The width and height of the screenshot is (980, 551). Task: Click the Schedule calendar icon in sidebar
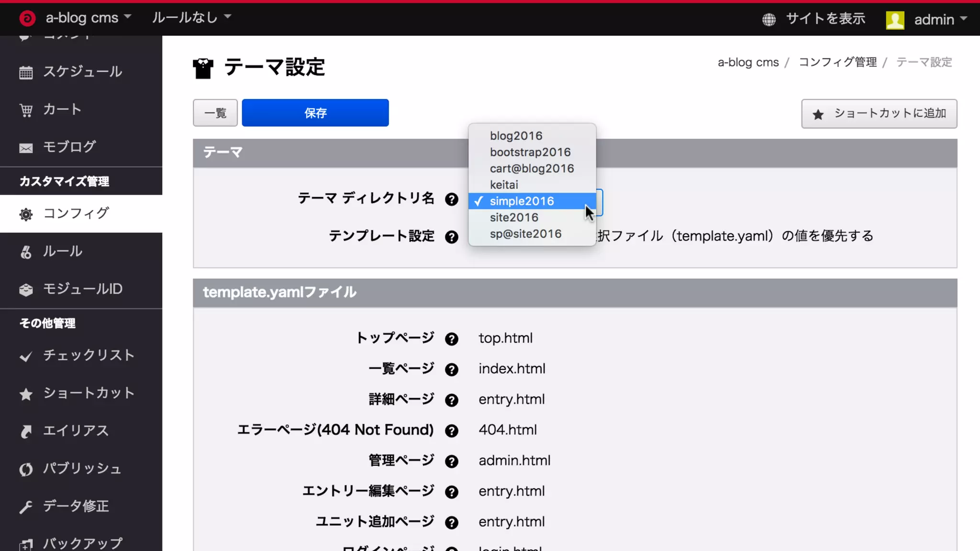(26, 73)
